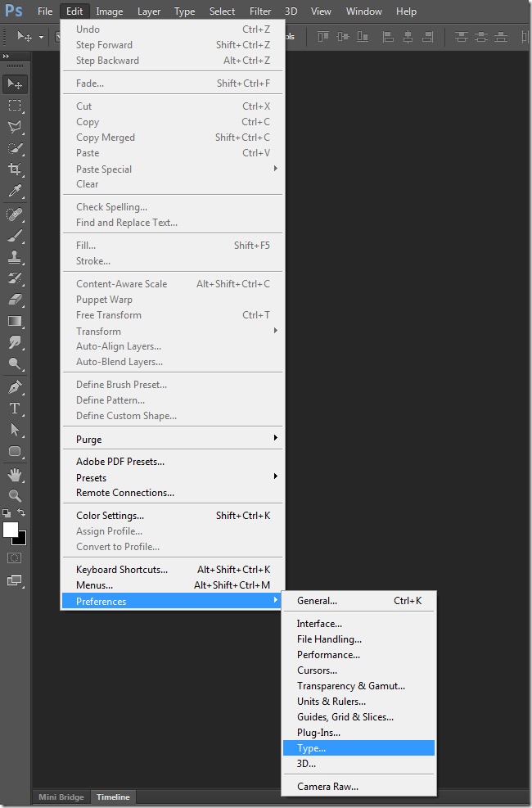The image size is (532, 808).
Task: Choose Type... in Preferences submenu
Action: (x=359, y=747)
